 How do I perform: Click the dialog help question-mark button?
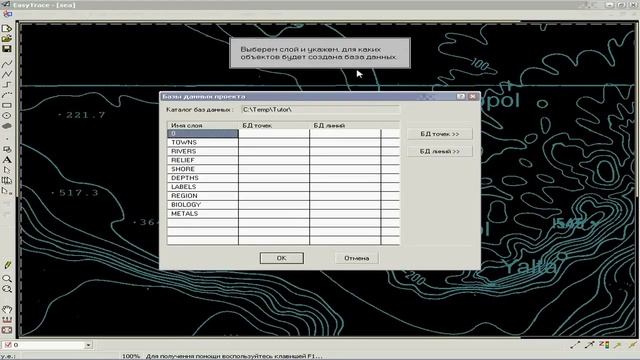pyautogui.click(x=461, y=96)
